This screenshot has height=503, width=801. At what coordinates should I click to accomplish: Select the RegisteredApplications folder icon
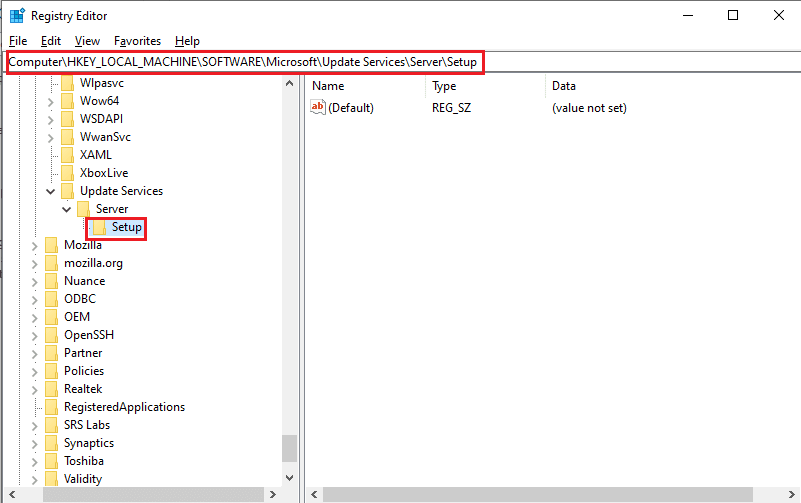[51, 407]
